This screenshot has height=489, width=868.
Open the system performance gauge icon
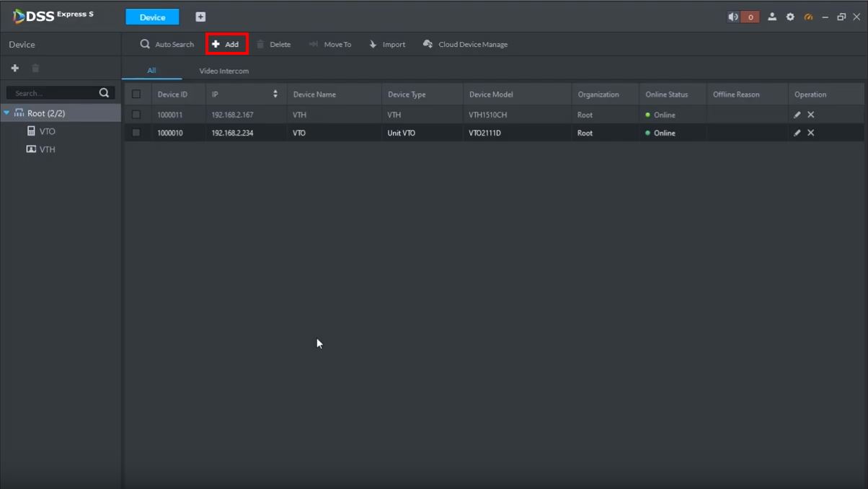tap(808, 17)
